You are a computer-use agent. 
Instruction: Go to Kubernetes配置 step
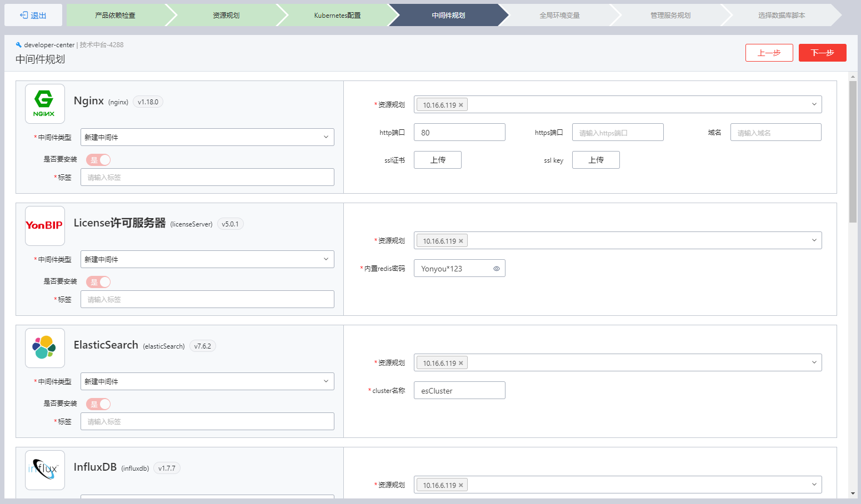(x=337, y=15)
